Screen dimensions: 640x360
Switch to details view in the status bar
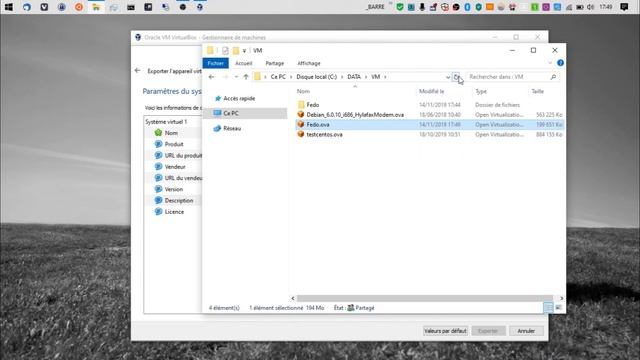(549, 308)
